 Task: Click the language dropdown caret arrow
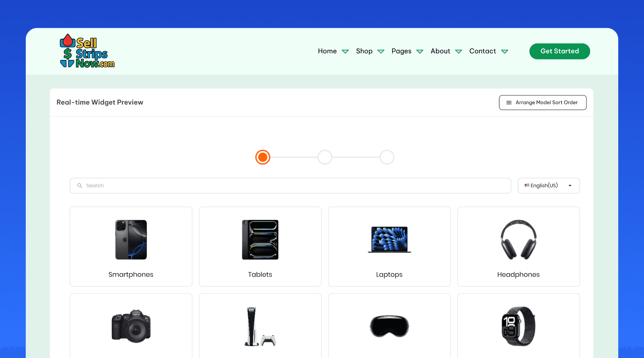(x=570, y=186)
